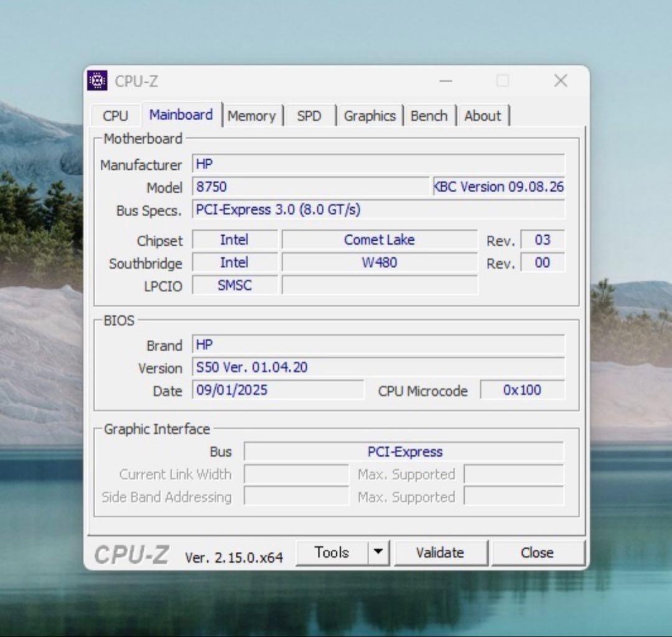The width and height of the screenshot is (672, 637).
Task: Select the BIOS Date field 09/01/2025
Action: coord(278,389)
